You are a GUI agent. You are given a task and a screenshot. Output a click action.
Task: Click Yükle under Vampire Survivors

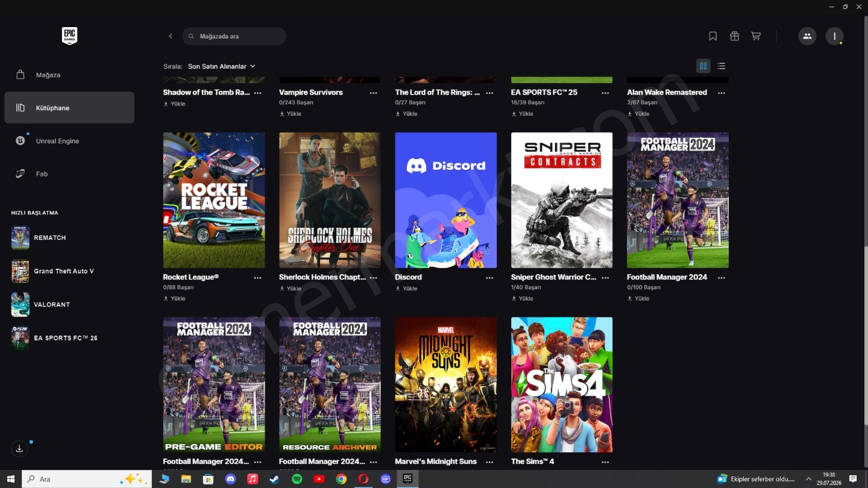click(x=291, y=114)
